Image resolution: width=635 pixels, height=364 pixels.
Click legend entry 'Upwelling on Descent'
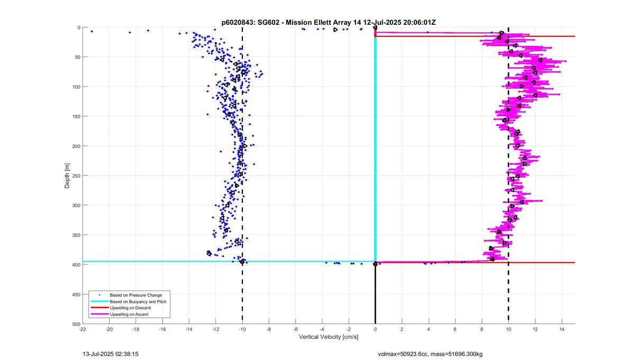click(x=130, y=308)
